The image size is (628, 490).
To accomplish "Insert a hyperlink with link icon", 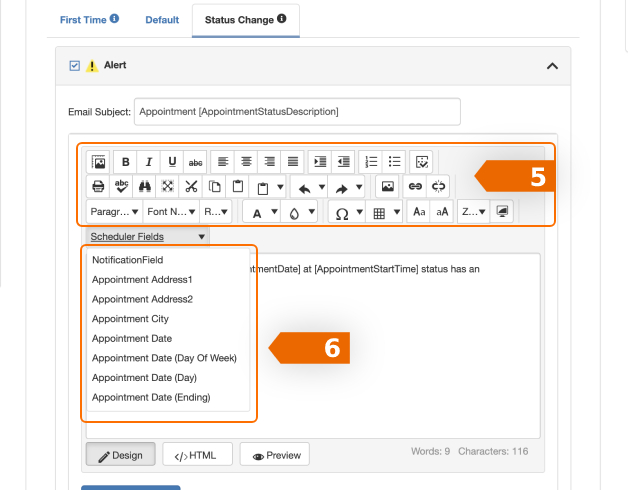I will (x=414, y=186).
